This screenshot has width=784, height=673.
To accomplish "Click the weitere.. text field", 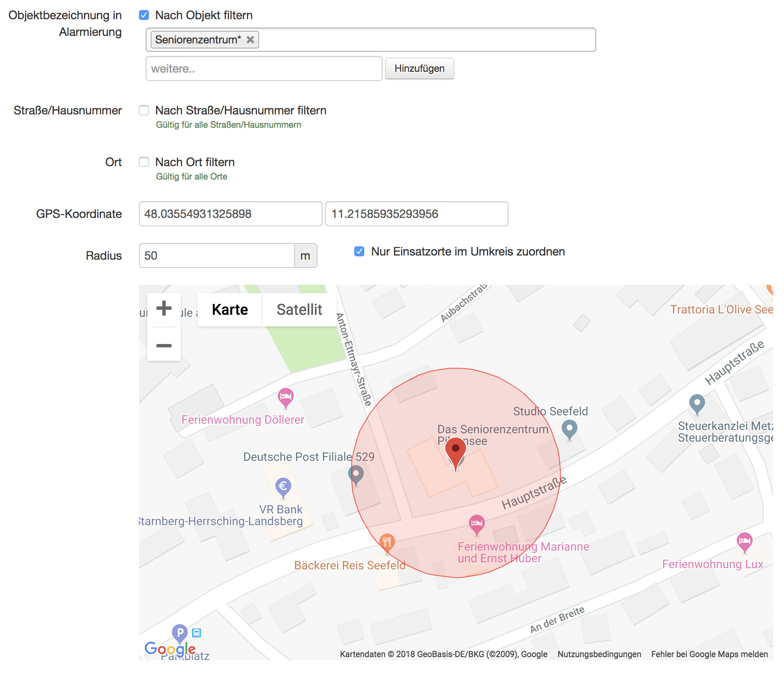I will pos(264,68).
